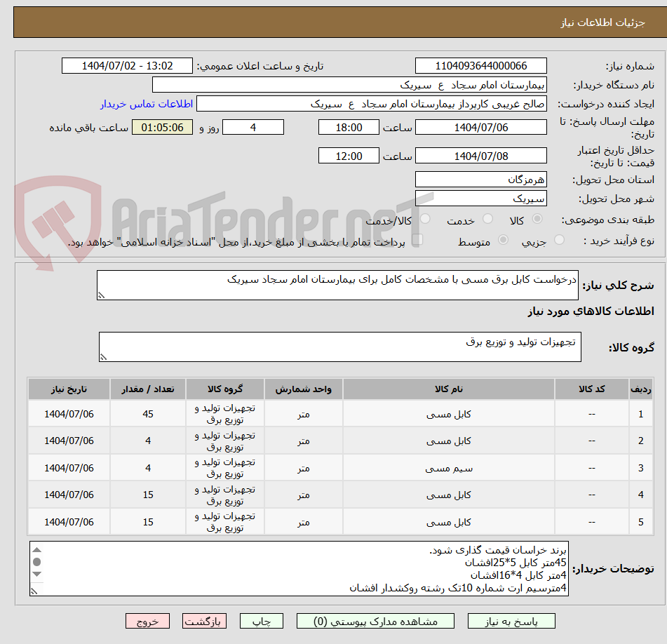Screen dimensions: 667x644
Task: Click the خروج button
Action: click(x=147, y=621)
